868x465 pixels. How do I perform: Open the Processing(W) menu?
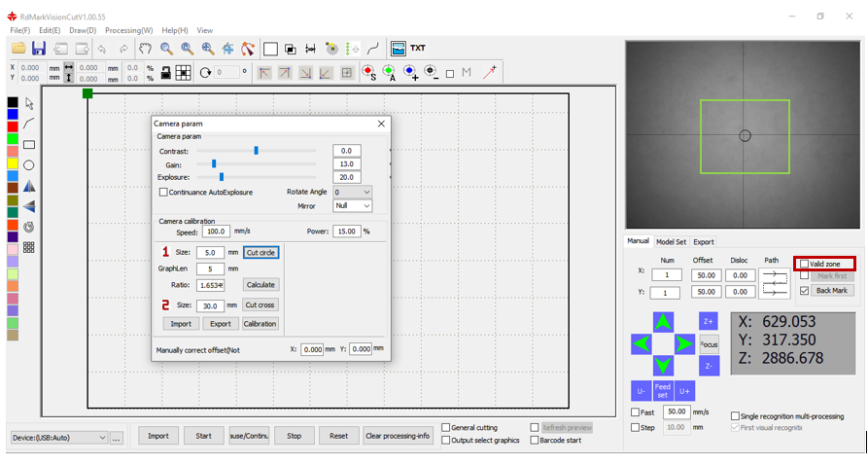tap(128, 30)
